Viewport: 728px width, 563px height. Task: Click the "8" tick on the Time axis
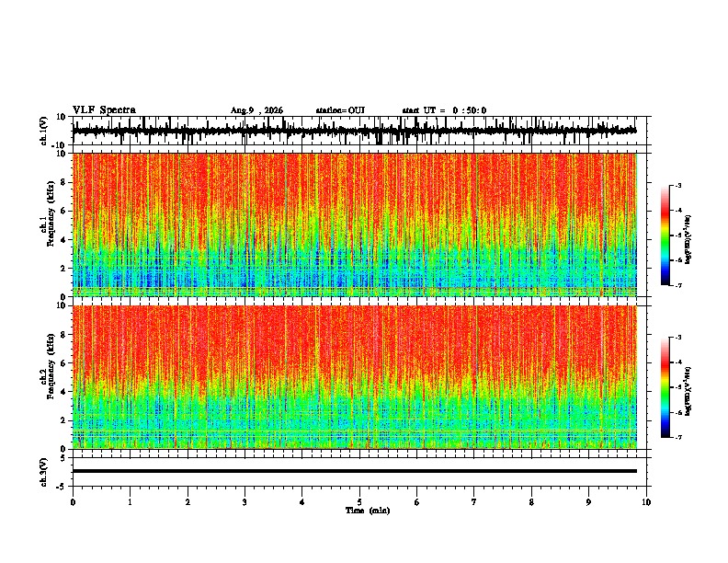[531, 502]
